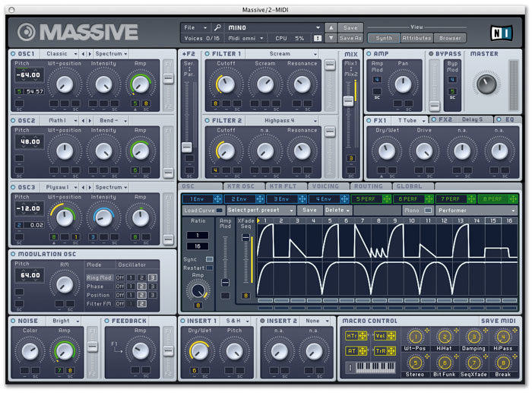Screen dimensions: 532x393
Task: Click the Save preset button
Action: click(x=350, y=27)
